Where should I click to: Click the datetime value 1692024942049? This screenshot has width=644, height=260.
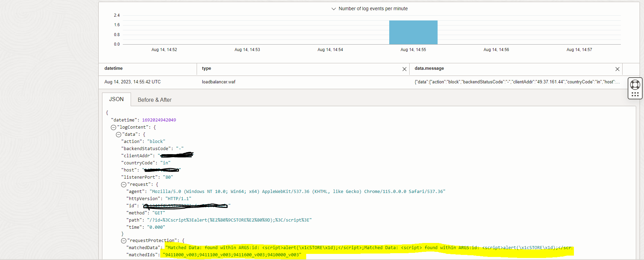point(159,120)
